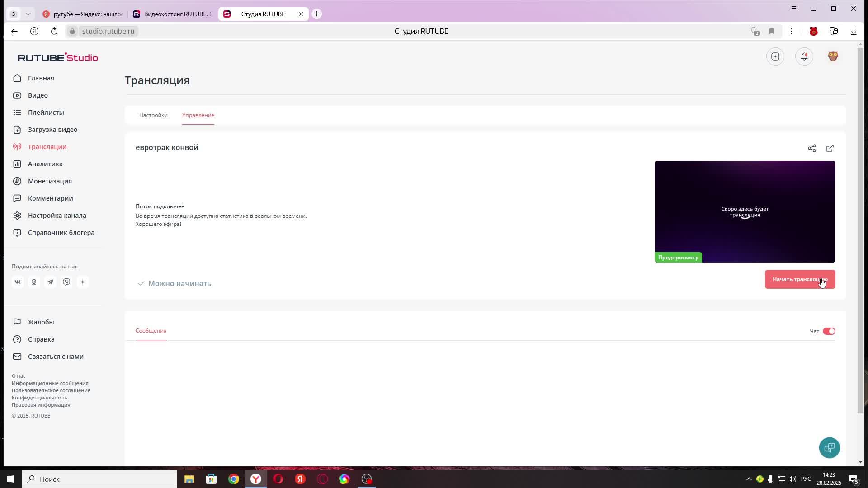Open the Пользовательское соглашение link
Viewport: 868px width, 488px height.
(x=51, y=390)
